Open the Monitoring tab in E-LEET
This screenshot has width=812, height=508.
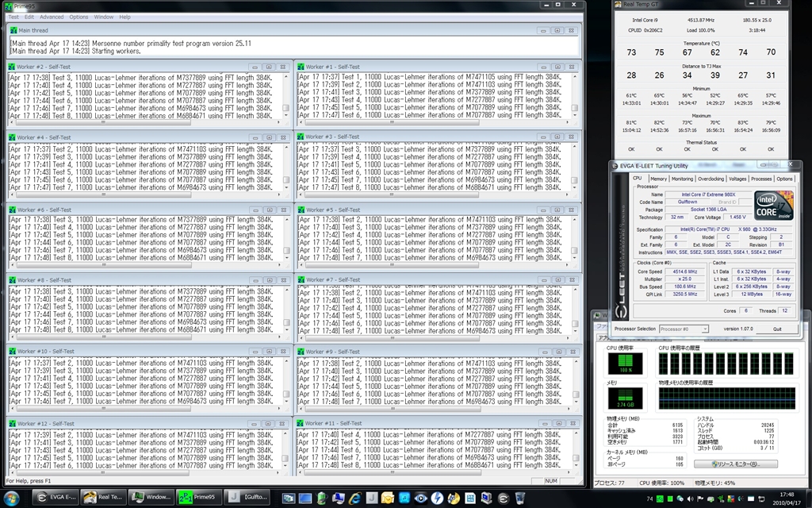pyautogui.click(x=682, y=179)
